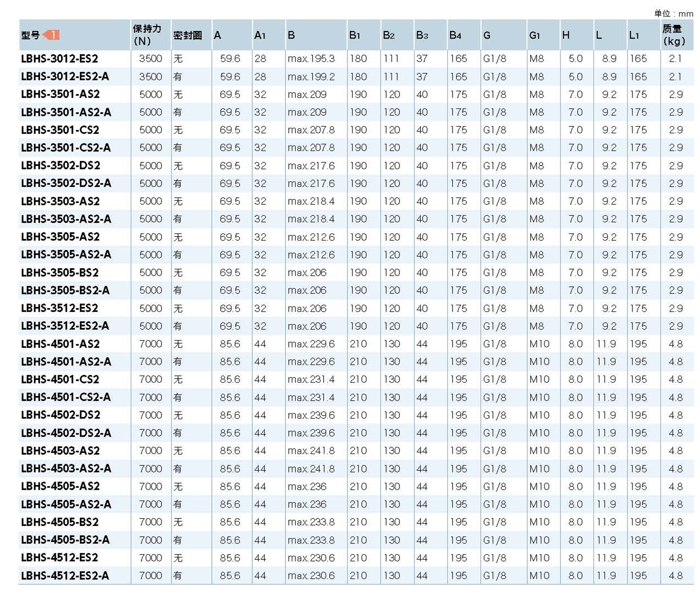Select model LBHS-4502-DS2
Screen dimensions: 700x605
pyautogui.click(x=61, y=415)
